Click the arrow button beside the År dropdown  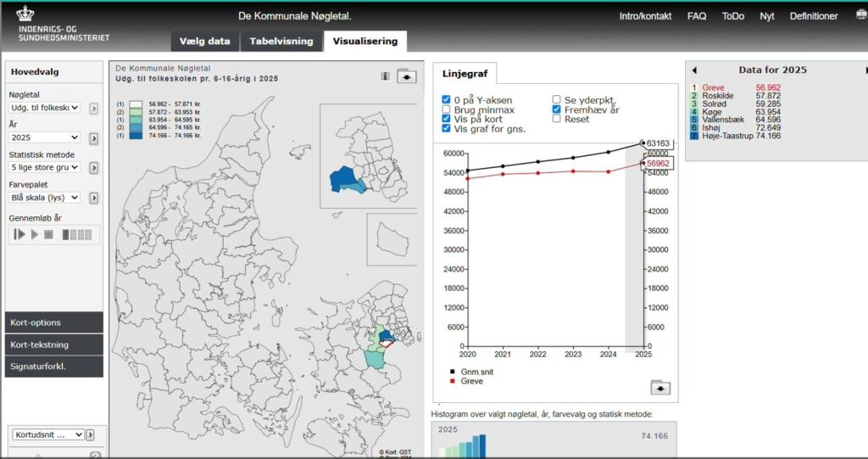94,137
